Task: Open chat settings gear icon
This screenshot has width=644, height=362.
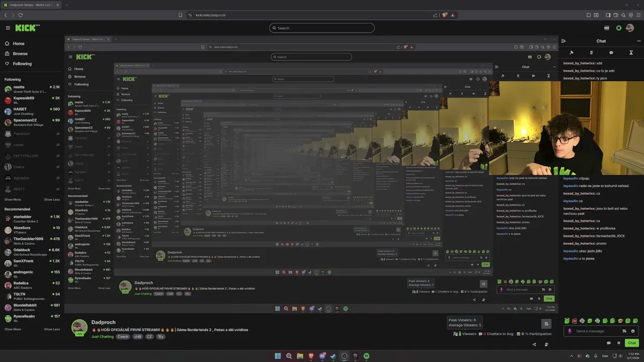Action: [619, 343]
